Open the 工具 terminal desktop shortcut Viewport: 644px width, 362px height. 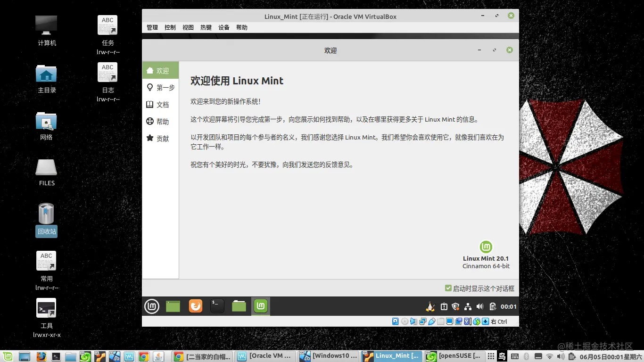(x=46, y=308)
